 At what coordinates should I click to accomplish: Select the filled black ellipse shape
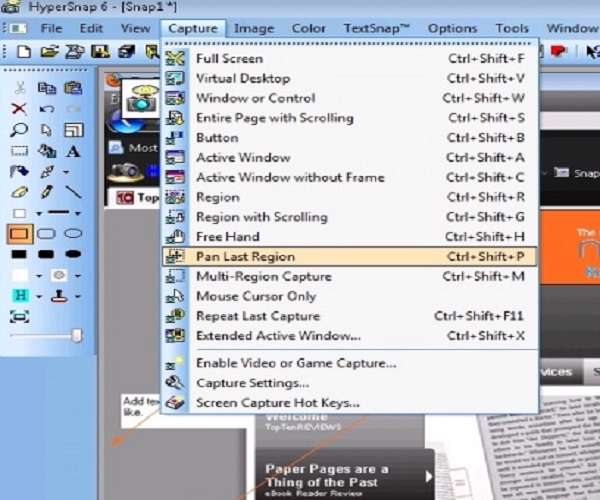tap(73, 254)
